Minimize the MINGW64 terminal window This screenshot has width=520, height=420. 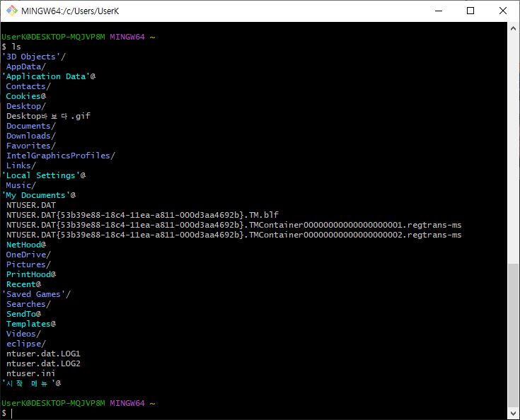439,11
